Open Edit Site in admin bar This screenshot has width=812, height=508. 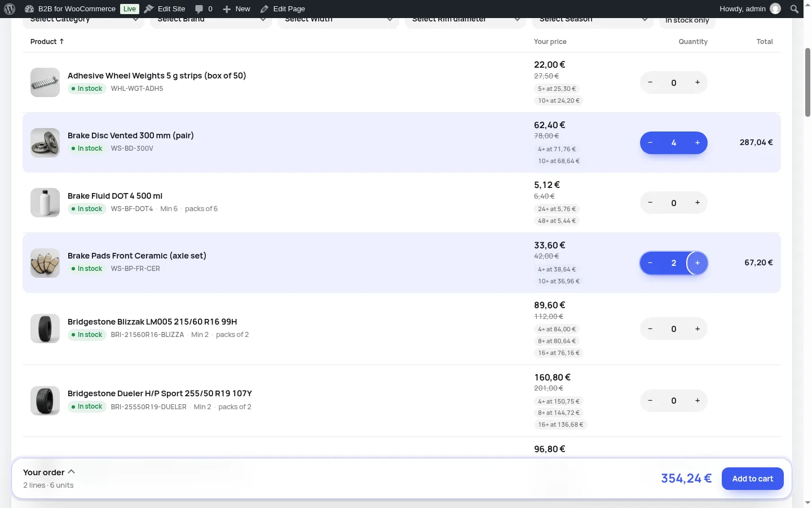click(x=165, y=8)
